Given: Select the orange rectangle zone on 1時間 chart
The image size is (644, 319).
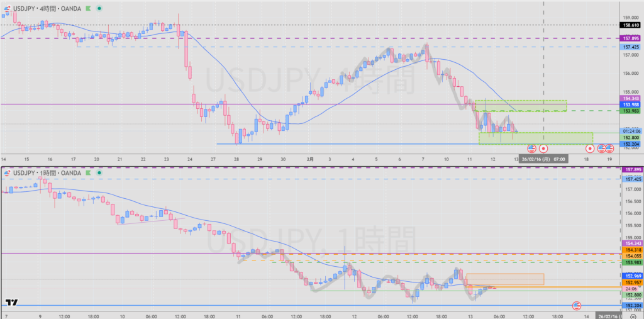Looking at the screenshot, I should point(505,279).
